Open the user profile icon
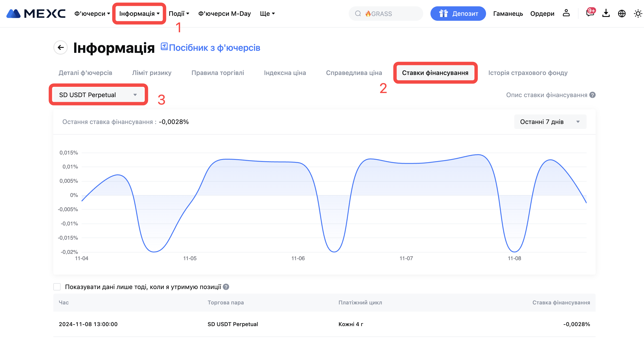644x341 pixels. [x=566, y=13]
